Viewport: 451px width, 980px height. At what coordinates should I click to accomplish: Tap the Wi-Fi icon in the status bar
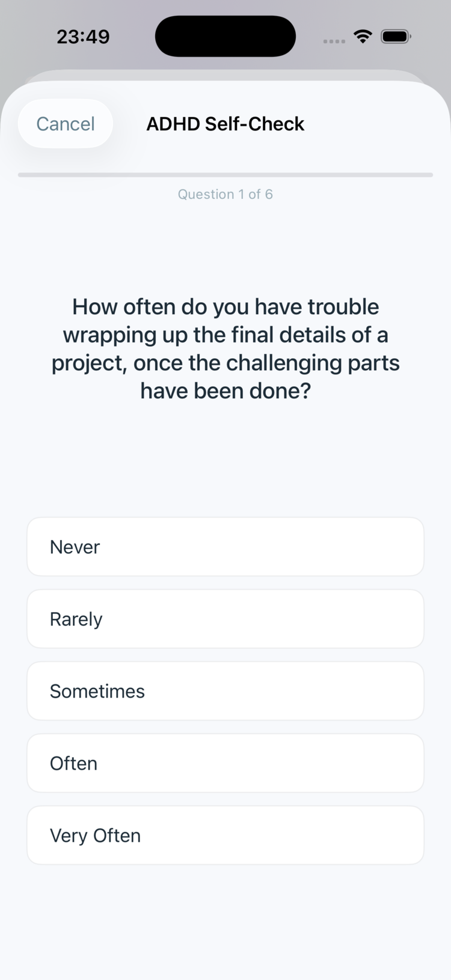coord(362,36)
